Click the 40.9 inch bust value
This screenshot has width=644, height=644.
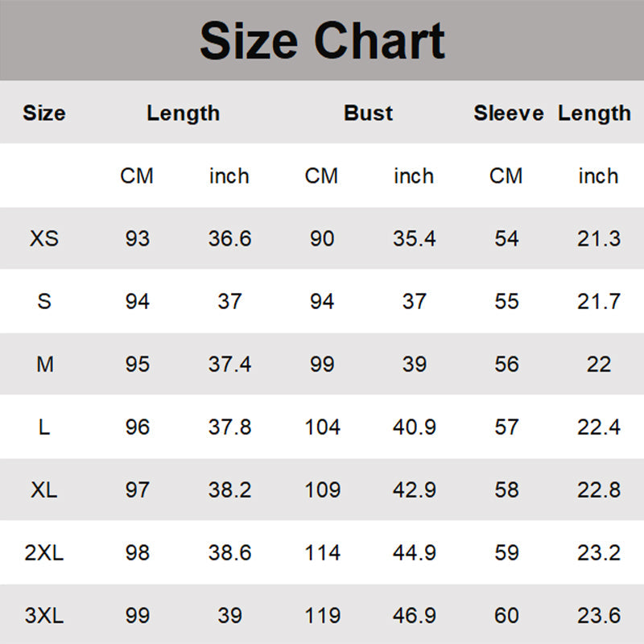414,427
